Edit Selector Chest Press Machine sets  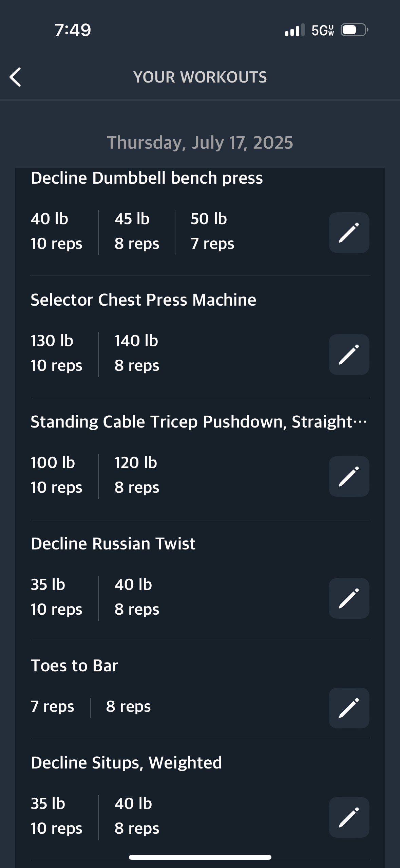(x=349, y=355)
